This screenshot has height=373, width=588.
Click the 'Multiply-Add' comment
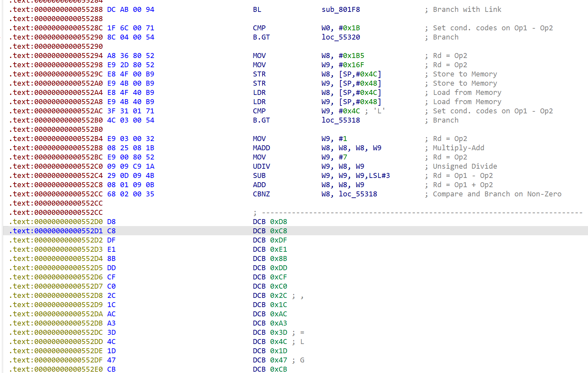pos(458,148)
